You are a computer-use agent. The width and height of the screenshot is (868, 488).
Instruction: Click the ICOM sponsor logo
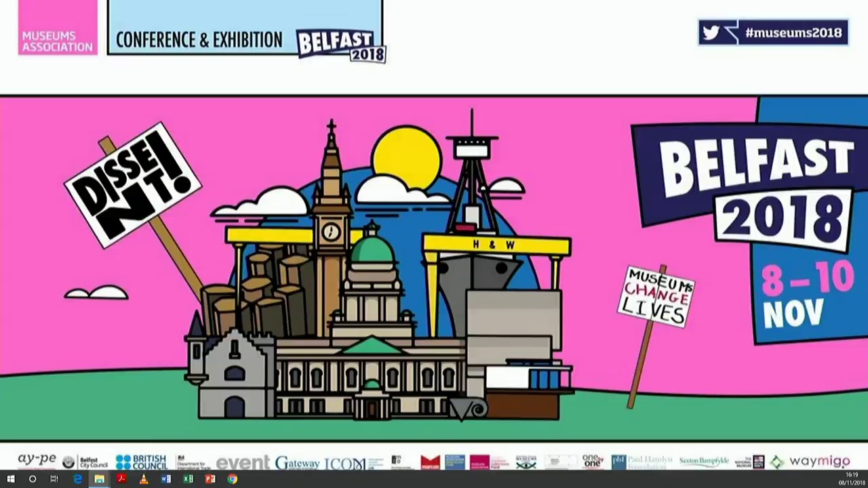344,464
